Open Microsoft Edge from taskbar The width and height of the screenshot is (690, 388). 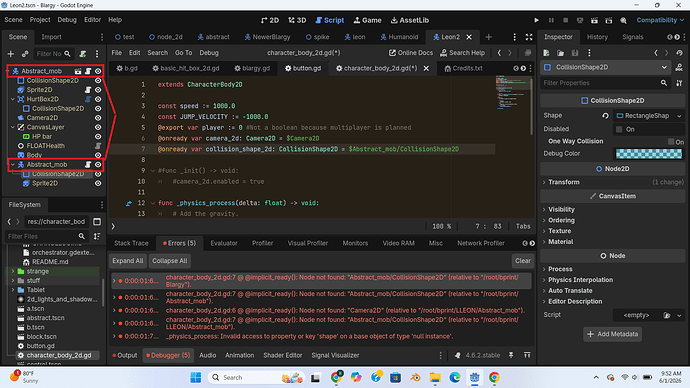coord(455,377)
